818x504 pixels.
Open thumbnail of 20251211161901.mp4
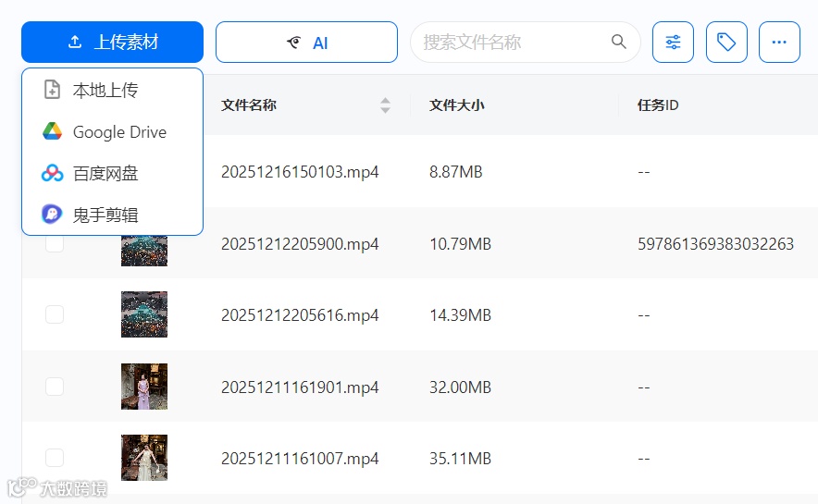click(144, 387)
